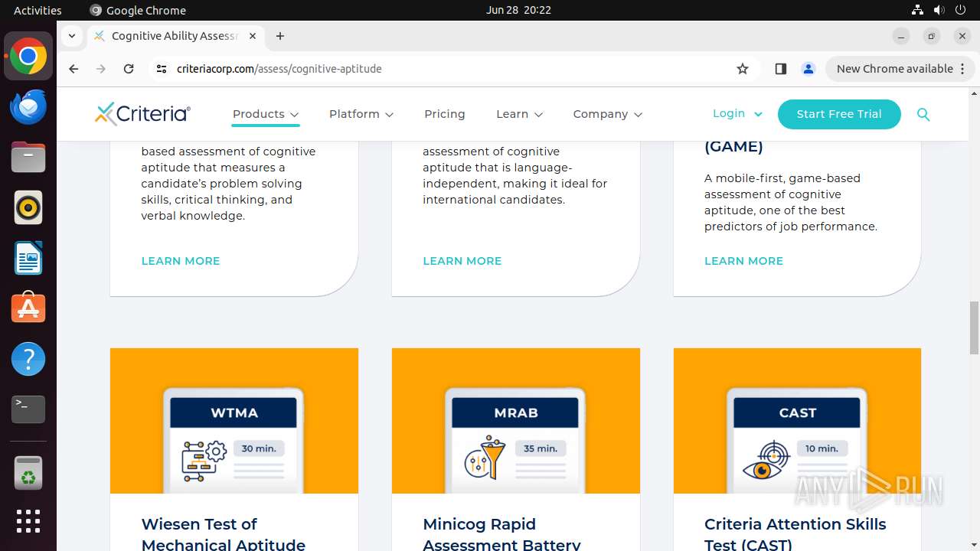Open the Pricing page
980x551 pixels.
click(x=445, y=114)
